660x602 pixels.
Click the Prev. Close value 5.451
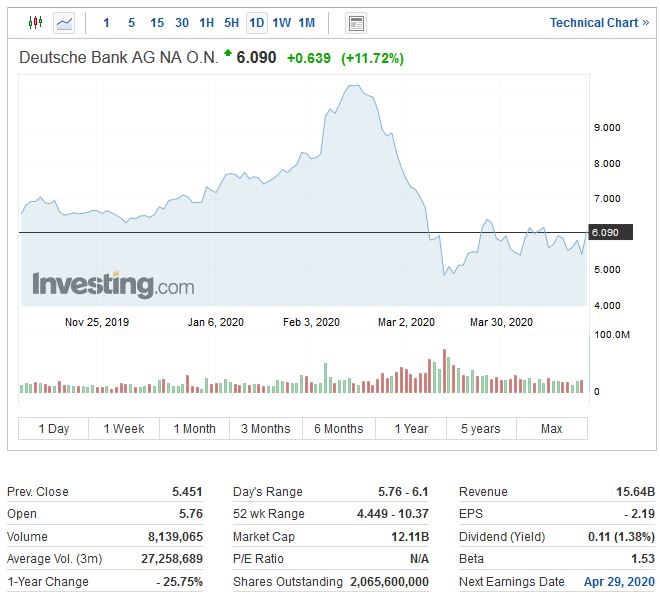pos(187,492)
